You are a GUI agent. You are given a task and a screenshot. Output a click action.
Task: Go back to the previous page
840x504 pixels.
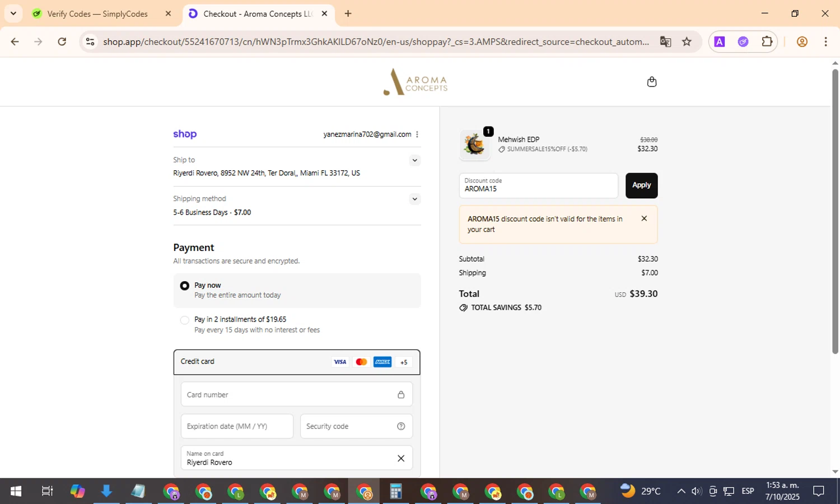click(15, 41)
